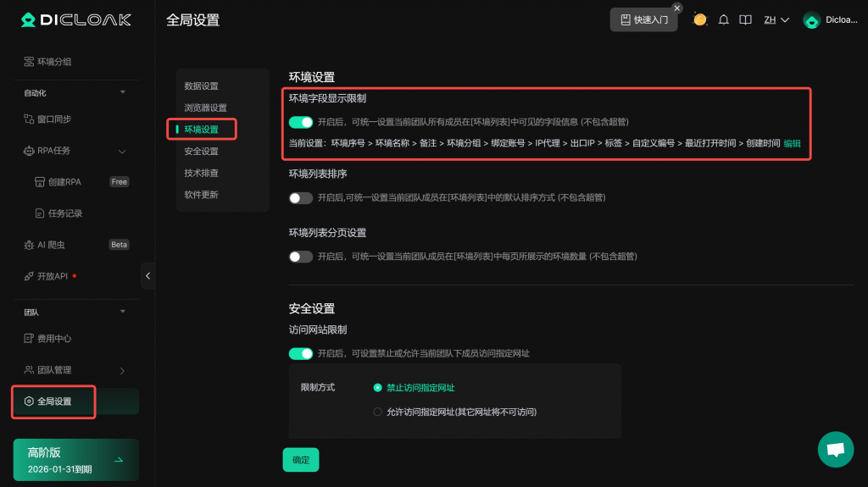Screen dimensions: 868x487
Task: Click the user avatar icon
Action: click(811, 20)
